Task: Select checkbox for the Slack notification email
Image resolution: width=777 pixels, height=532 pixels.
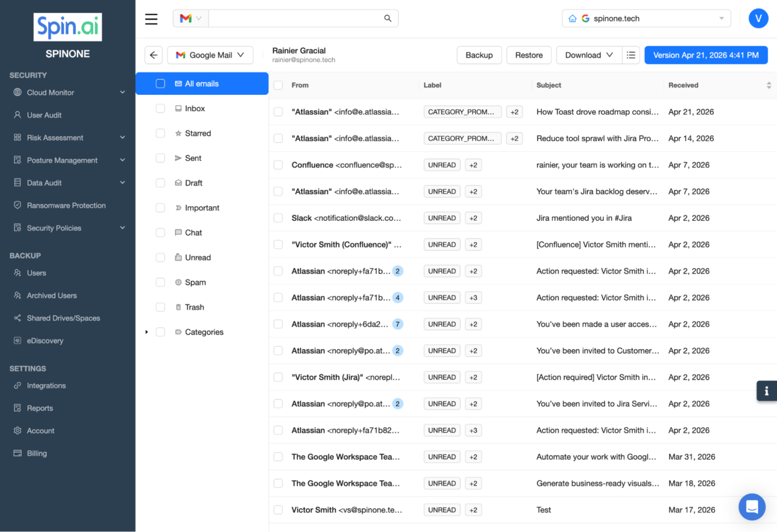Action: pos(278,219)
